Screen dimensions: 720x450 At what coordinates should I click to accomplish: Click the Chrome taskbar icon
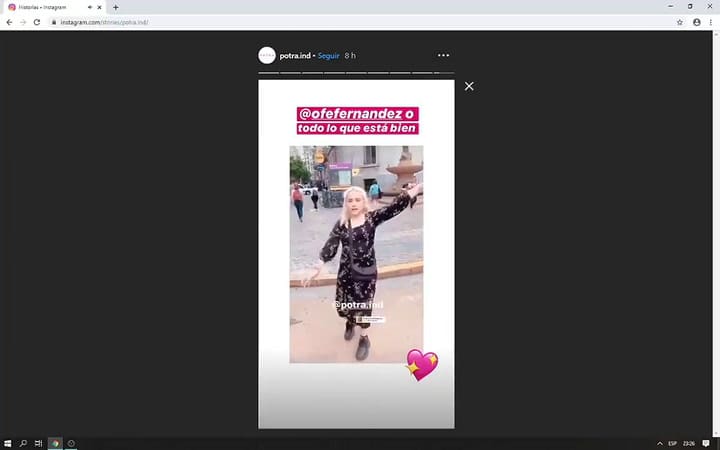point(55,443)
